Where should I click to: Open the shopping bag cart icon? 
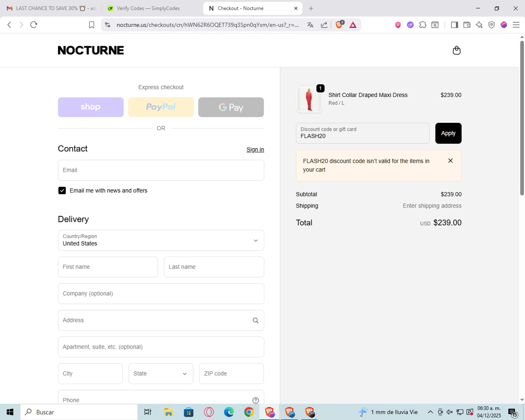(x=456, y=50)
